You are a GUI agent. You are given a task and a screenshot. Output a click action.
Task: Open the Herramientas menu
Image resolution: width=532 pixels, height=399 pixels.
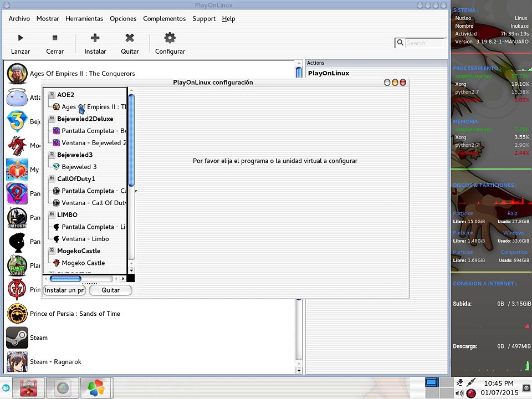click(x=84, y=19)
